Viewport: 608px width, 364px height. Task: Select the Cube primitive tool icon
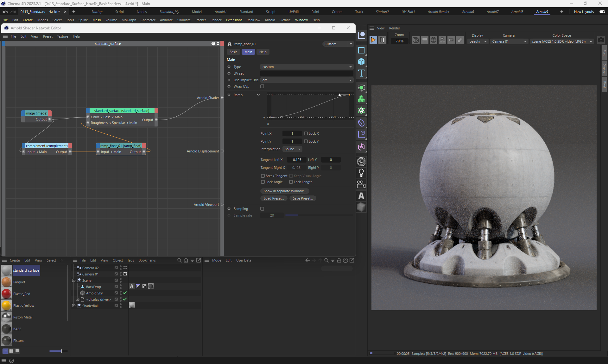[x=361, y=61]
